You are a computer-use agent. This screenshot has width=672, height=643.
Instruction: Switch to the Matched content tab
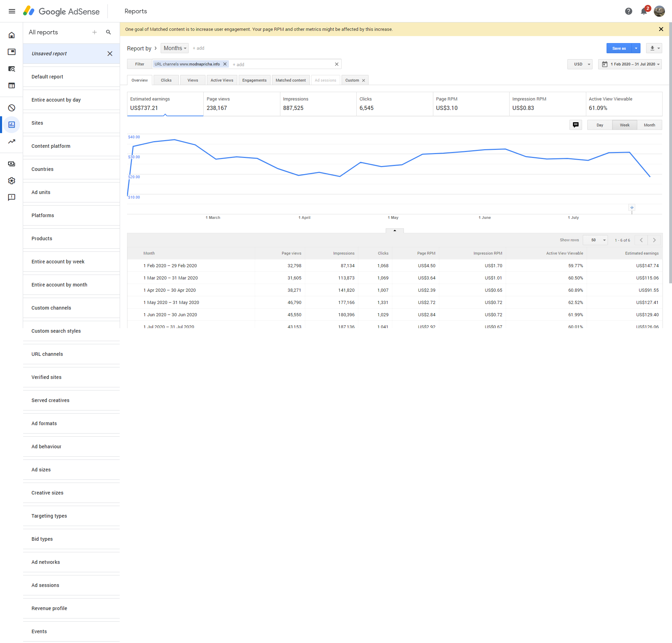click(290, 80)
